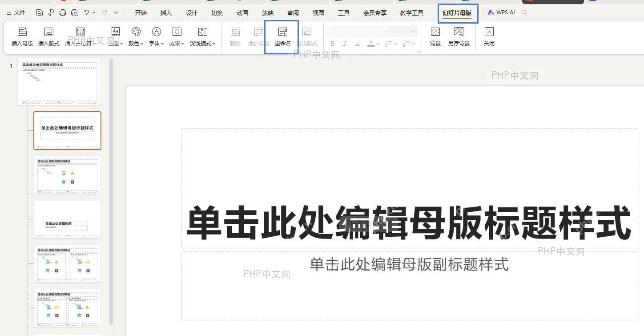644x336 pixels.
Task: Click the Insert Master (插入母版) icon
Action: point(22,32)
